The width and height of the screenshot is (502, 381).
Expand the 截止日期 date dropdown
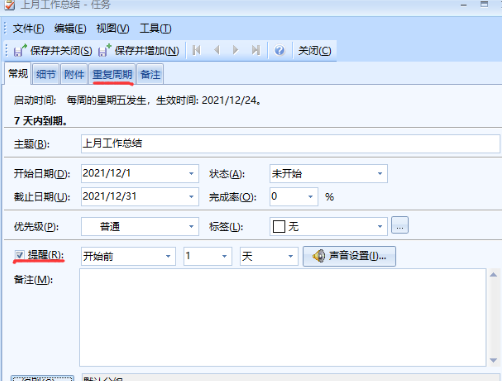click(x=191, y=196)
